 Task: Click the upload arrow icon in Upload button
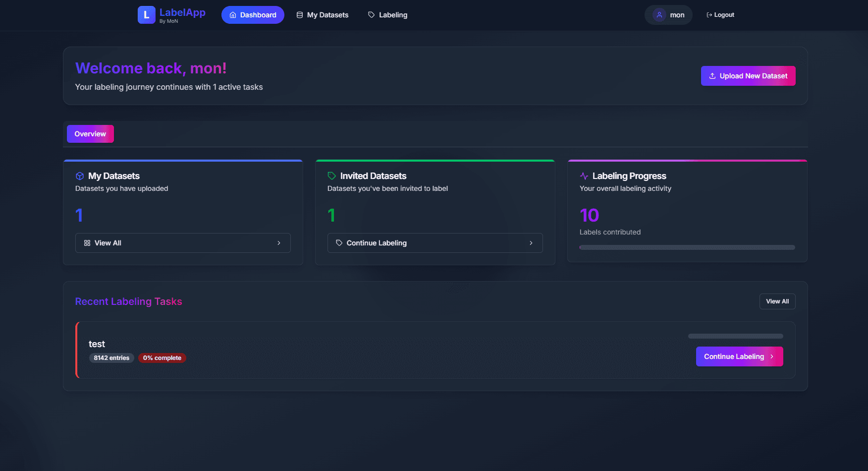pos(712,76)
